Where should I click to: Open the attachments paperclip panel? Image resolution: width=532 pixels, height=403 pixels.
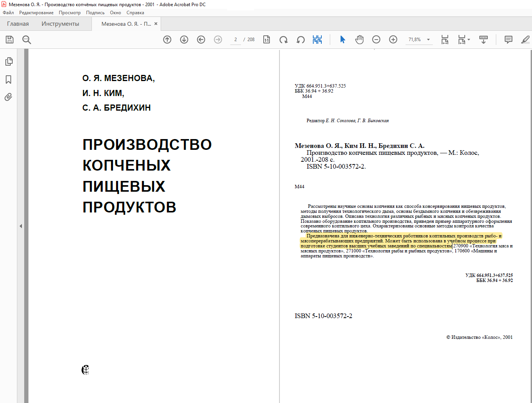pyautogui.click(x=8, y=97)
